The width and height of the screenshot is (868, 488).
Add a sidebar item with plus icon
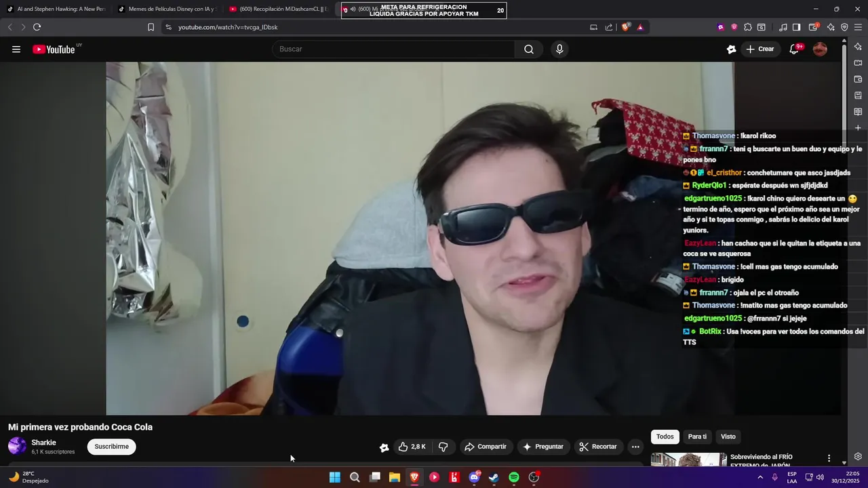[858, 127]
